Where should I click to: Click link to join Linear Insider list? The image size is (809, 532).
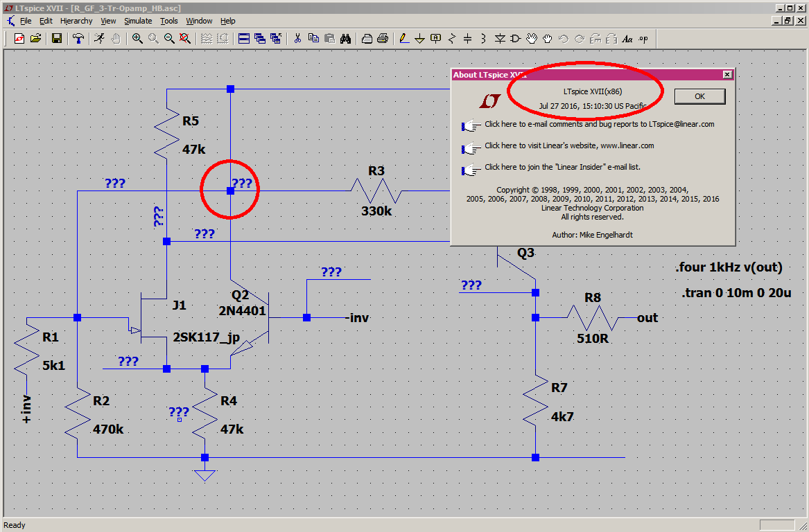pyautogui.click(x=562, y=167)
